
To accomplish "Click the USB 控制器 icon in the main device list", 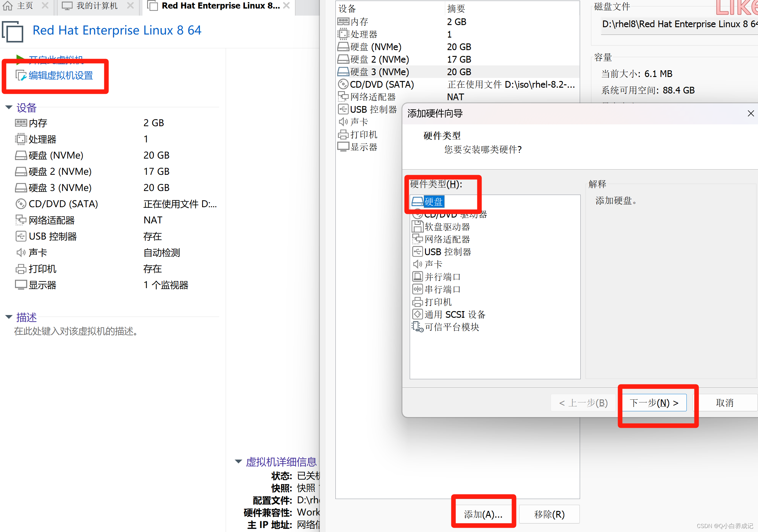I will (21, 236).
